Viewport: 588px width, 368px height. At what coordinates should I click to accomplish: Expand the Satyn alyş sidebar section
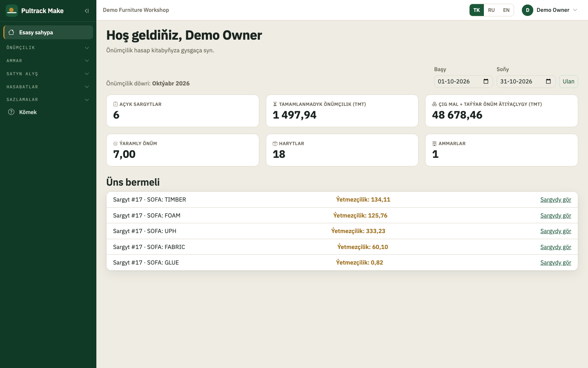tap(48, 74)
